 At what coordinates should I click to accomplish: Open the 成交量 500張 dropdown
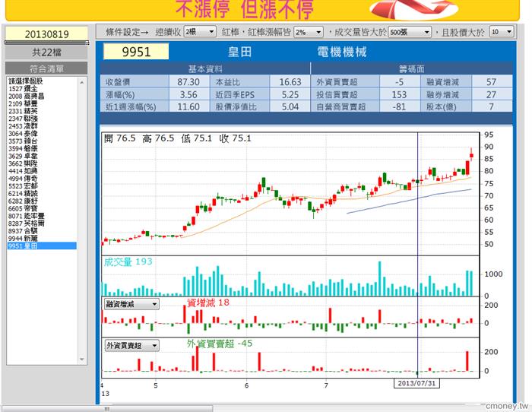click(410, 32)
